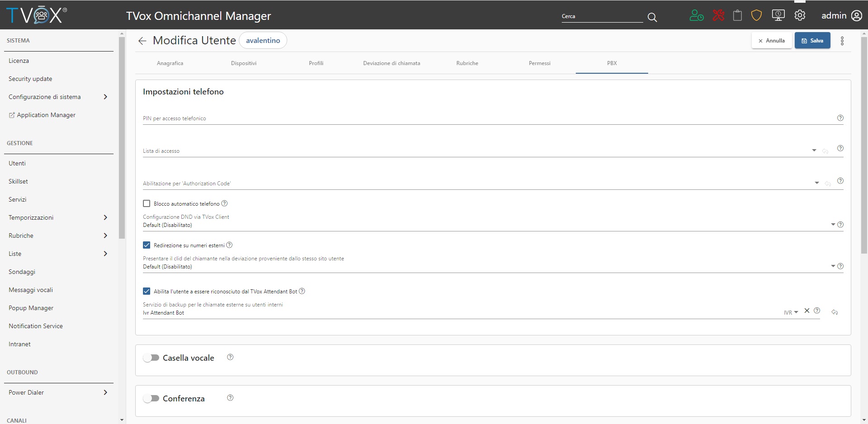Uncheck TVox Attendant Bot recognition checkbox
The height and width of the screenshot is (424, 868).
pyautogui.click(x=147, y=291)
